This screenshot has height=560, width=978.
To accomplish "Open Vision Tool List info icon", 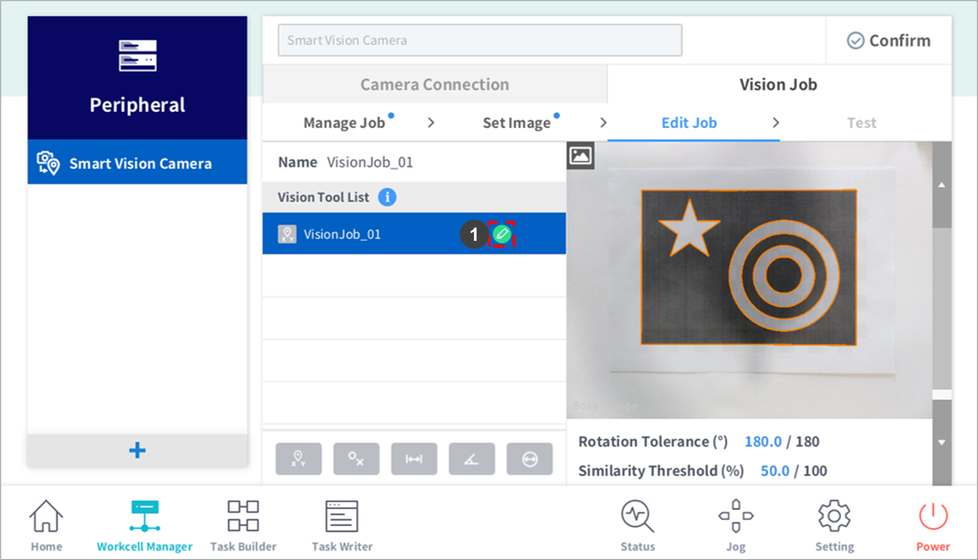I will 387,198.
